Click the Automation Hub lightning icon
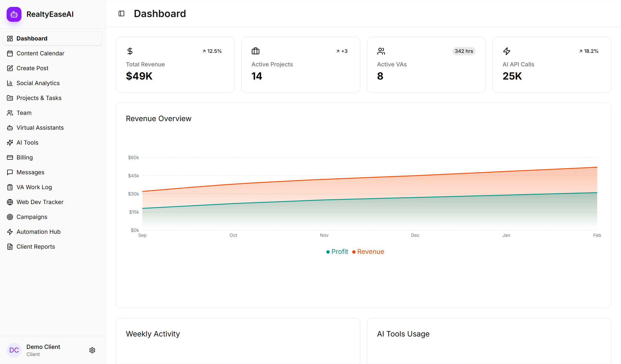The width and height of the screenshot is (621, 364). pos(10,232)
